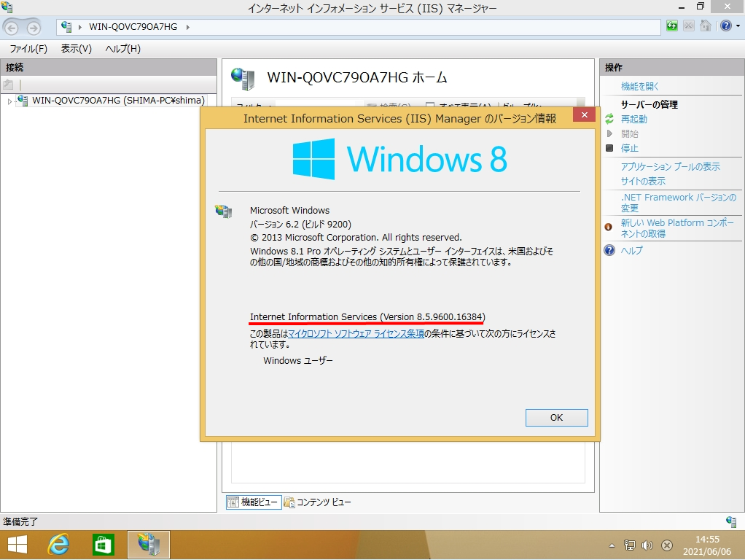This screenshot has width=745, height=560.
Task: Click the volume speaker tray icon
Action: pyautogui.click(x=647, y=545)
